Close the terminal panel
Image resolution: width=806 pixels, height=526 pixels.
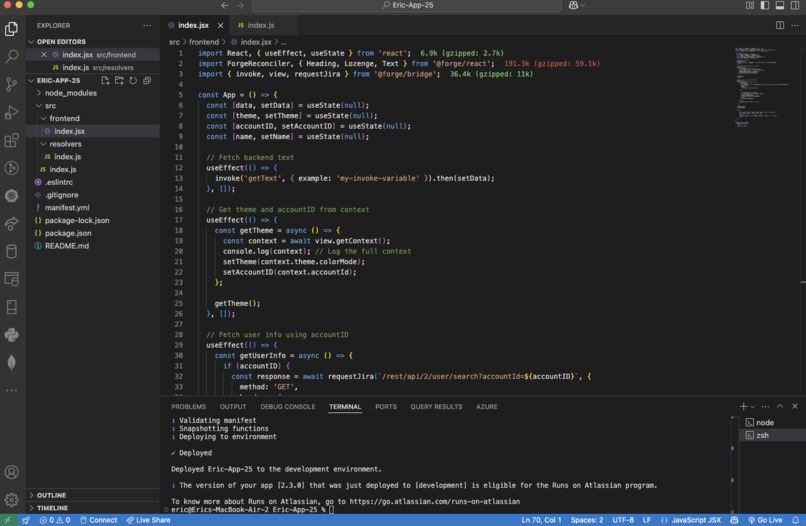coord(795,406)
